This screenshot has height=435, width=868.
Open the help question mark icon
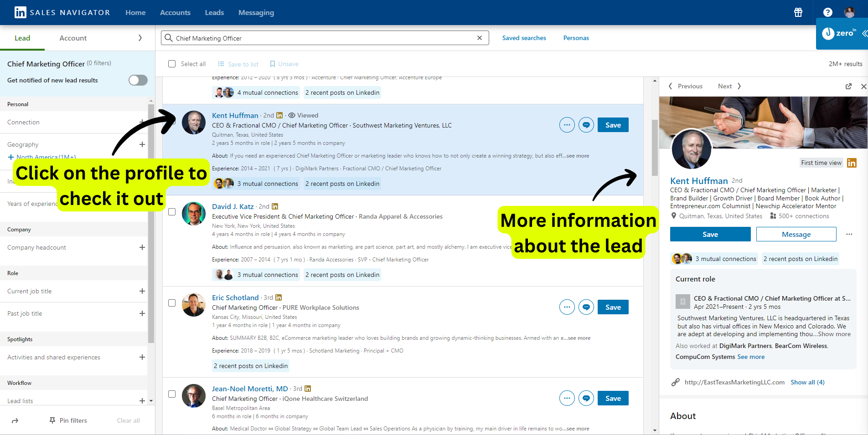click(x=828, y=12)
